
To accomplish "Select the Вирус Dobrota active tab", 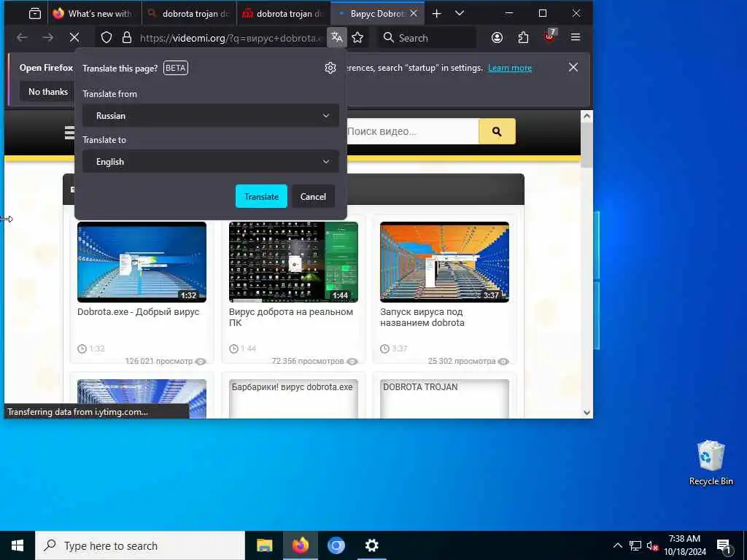I will point(371,14).
